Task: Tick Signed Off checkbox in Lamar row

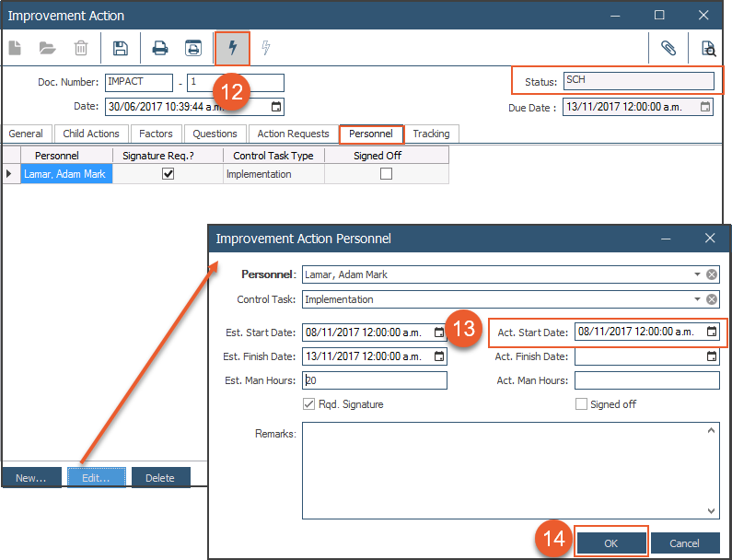Action: (x=386, y=174)
